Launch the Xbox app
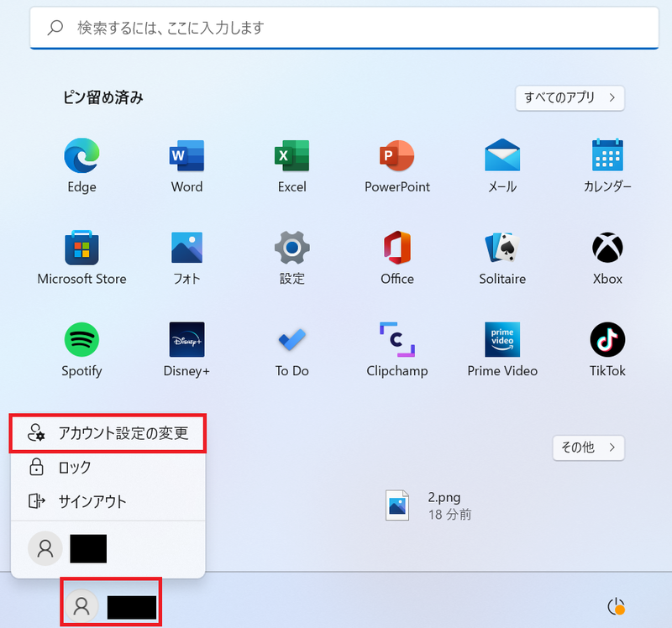Screen dimensions: 672x628 [607, 258]
